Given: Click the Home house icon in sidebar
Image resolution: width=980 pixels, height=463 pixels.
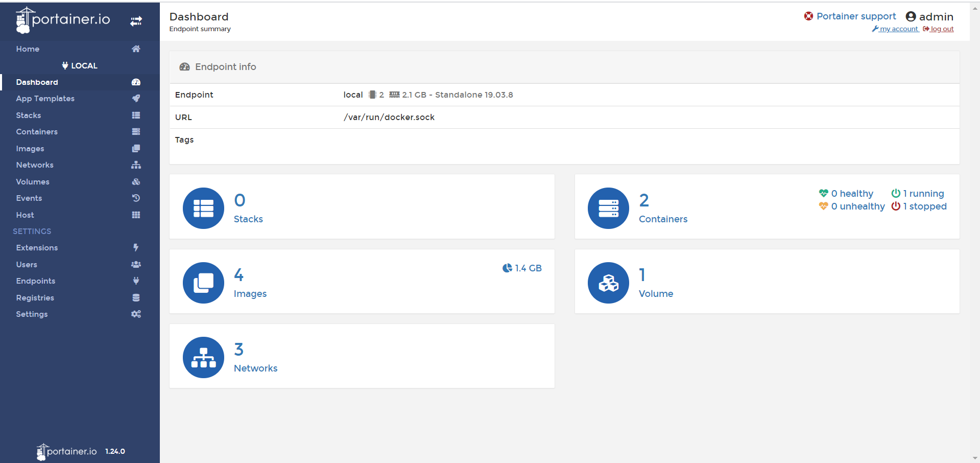Looking at the screenshot, I should coord(136,49).
